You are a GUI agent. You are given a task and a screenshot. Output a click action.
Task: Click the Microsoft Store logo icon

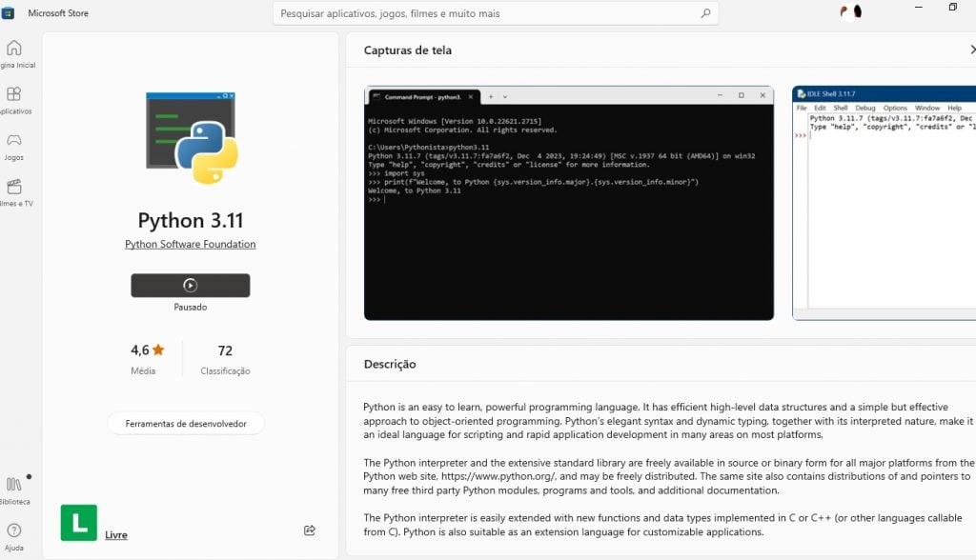(9, 13)
